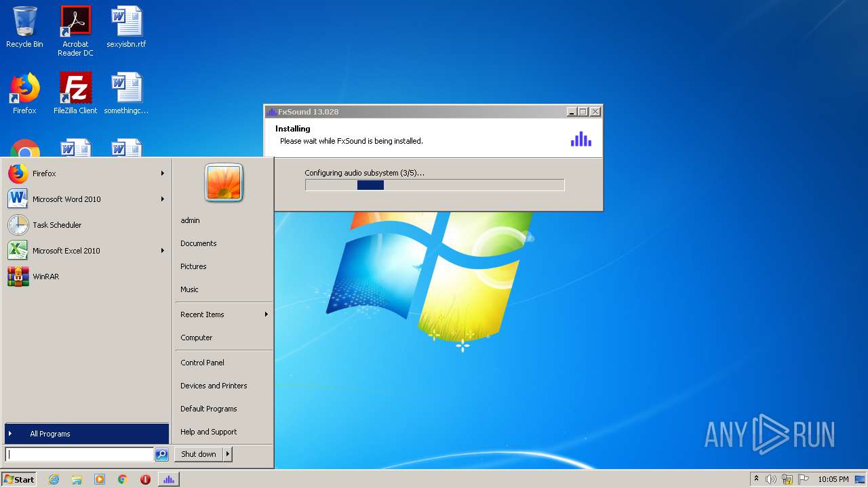Select the Firefox desktop shortcut
868x488 pixels.
[24, 94]
